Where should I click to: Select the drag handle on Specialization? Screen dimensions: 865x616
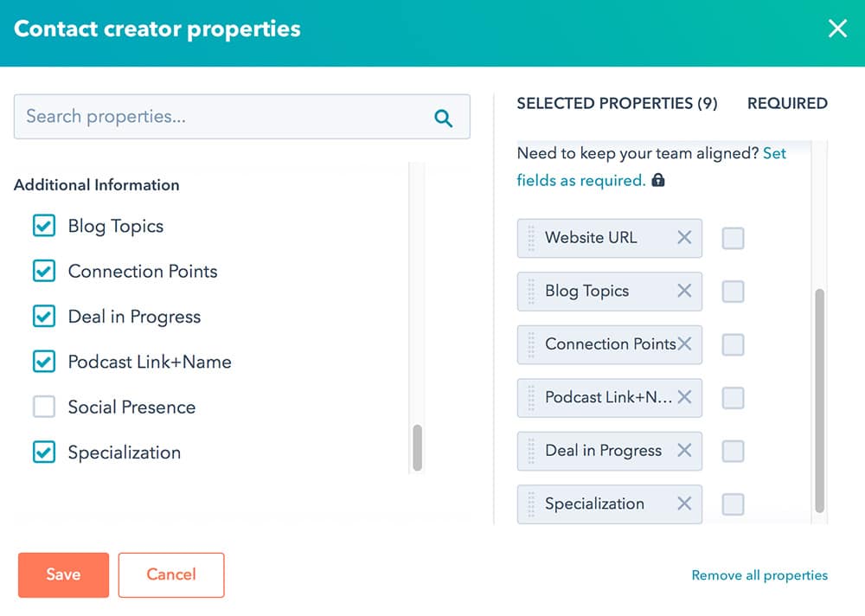[529, 504]
